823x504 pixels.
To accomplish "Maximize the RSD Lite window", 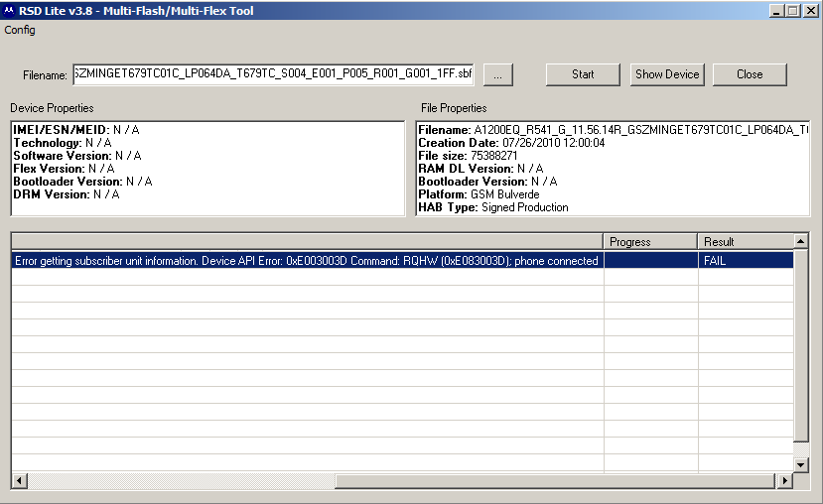I will coord(793,11).
